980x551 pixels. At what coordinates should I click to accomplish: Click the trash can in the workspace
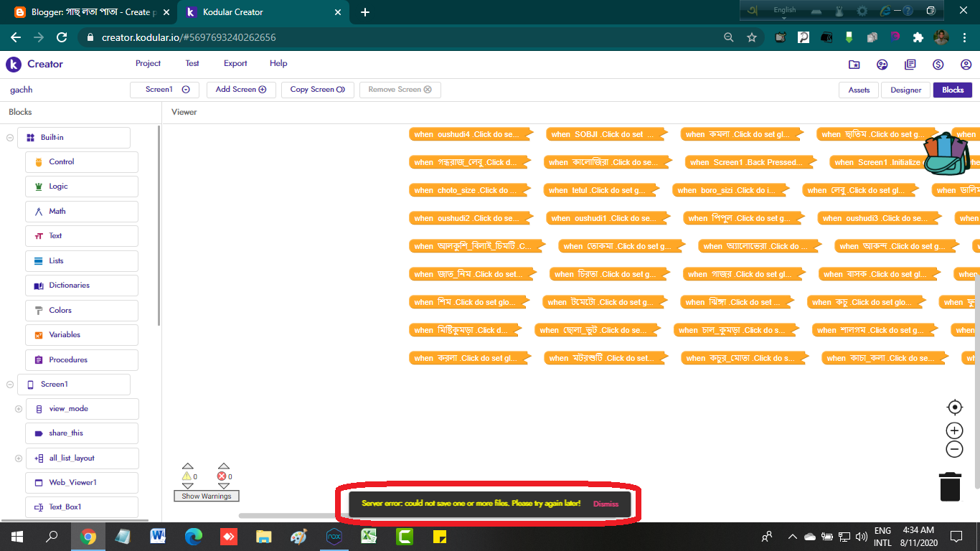[951, 486]
